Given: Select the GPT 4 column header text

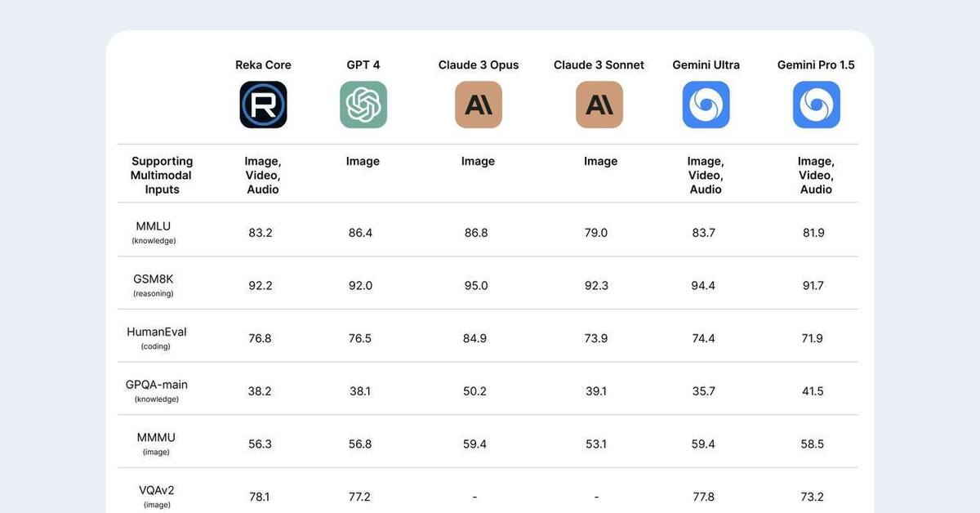Looking at the screenshot, I should point(363,65).
